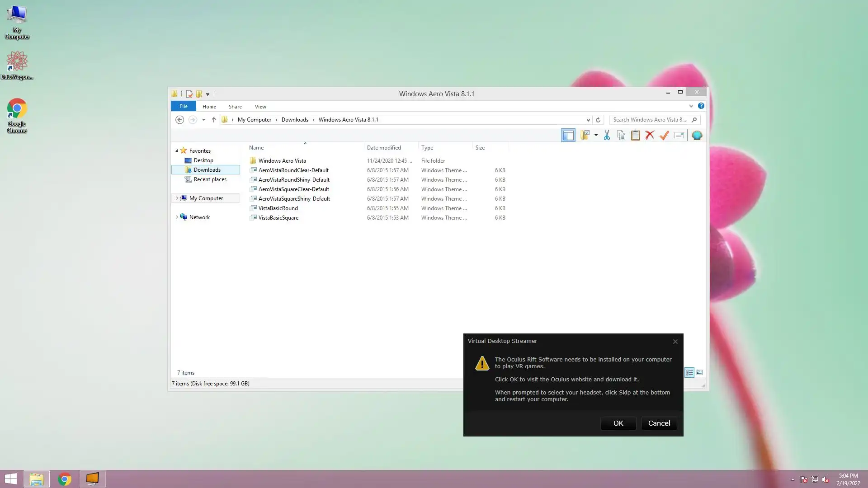Expand the My Computer tree node
The image size is (868, 488).
[177, 198]
